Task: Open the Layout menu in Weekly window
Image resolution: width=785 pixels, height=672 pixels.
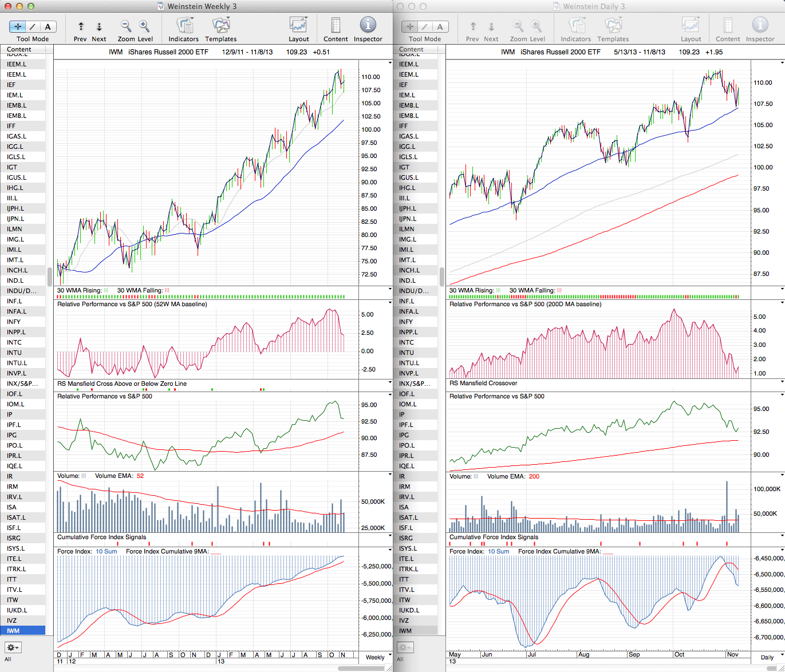Action: [x=298, y=26]
